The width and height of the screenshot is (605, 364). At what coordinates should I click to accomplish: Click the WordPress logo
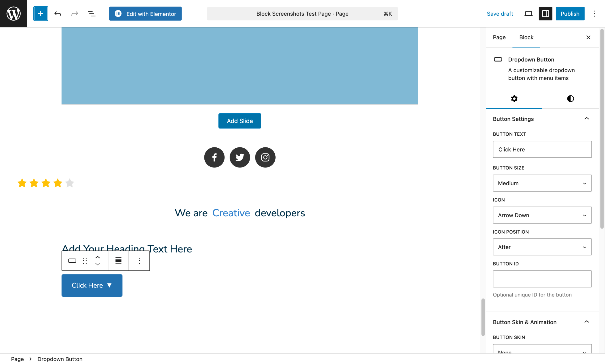[x=13, y=13]
